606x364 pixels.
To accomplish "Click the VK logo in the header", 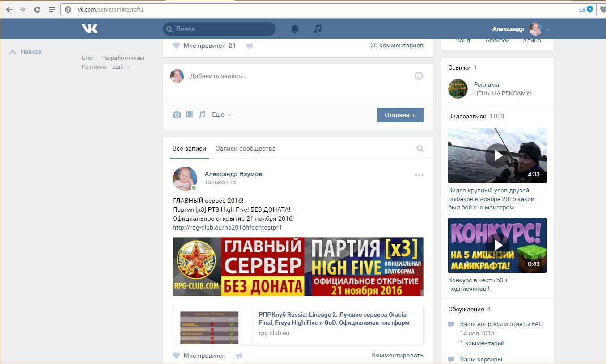I will [x=89, y=29].
